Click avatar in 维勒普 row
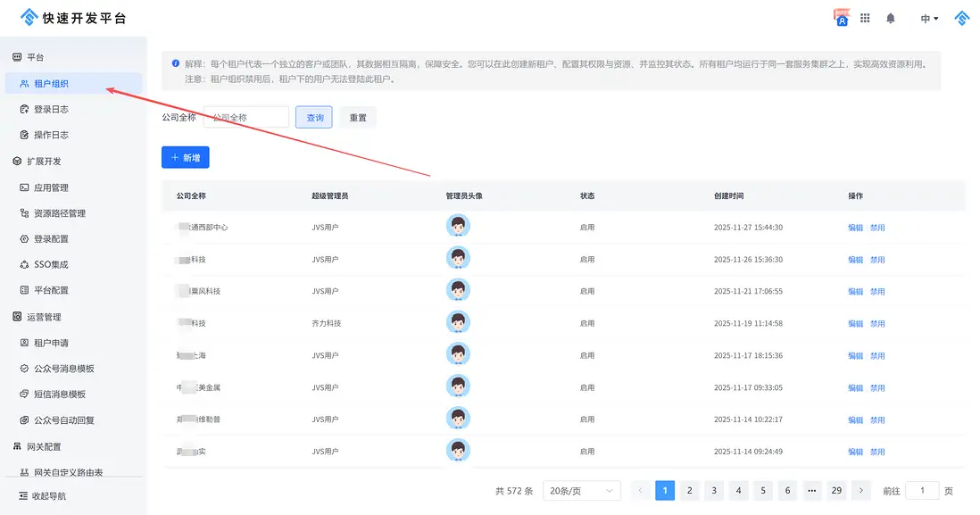Viewport: 980px width, 515px height. 458,418
